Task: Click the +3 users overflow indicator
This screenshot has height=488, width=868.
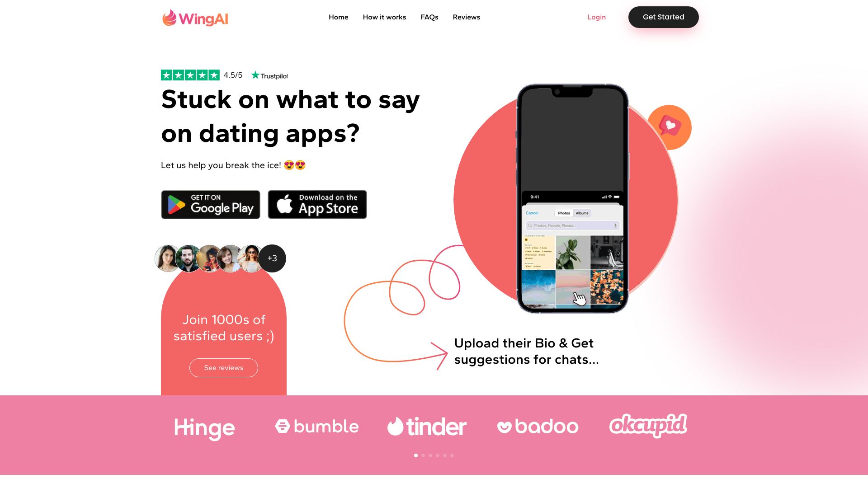Action: tap(271, 258)
